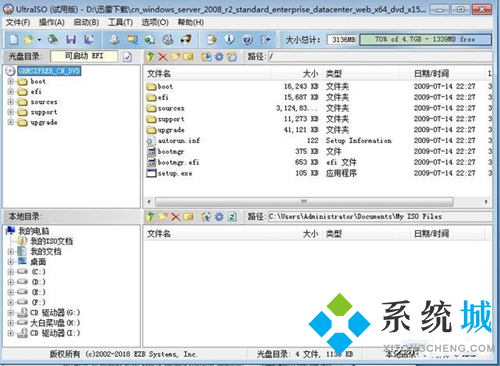The width and height of the screenshot is (500, 366).
Task: Create a new ISO with the New icon
Action: (14, 40)
